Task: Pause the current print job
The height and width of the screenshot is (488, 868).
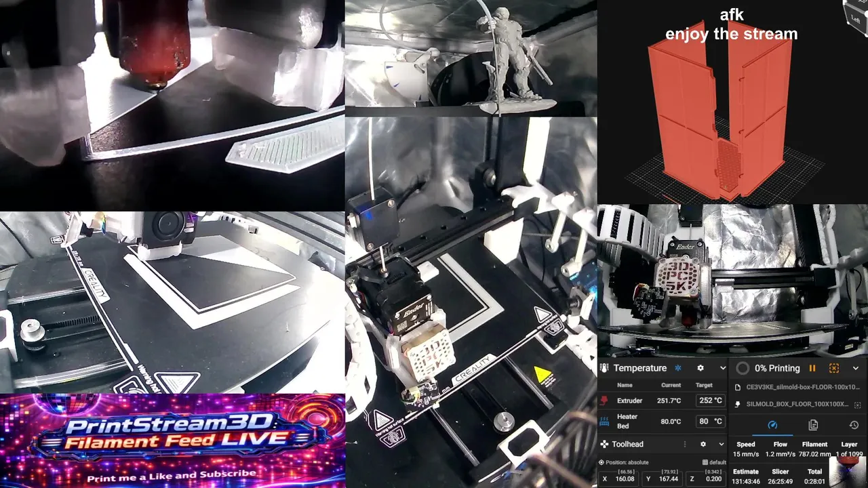Action: pyautogui.click(x=812, y=368)
